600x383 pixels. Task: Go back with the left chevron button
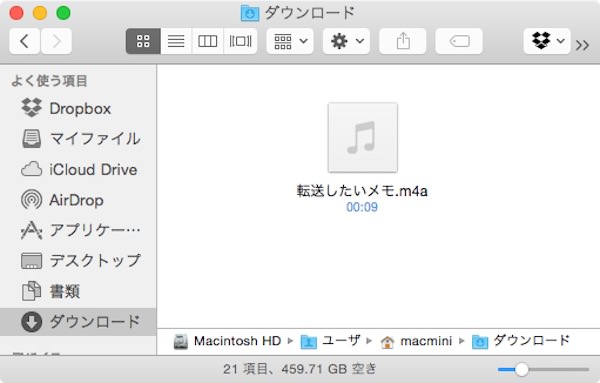(24, 41)
